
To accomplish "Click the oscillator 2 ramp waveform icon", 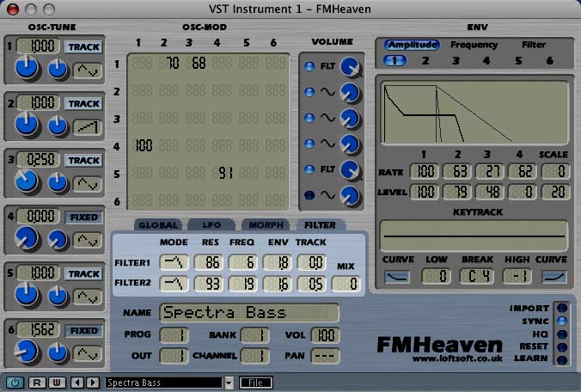I will click(88, 127).
